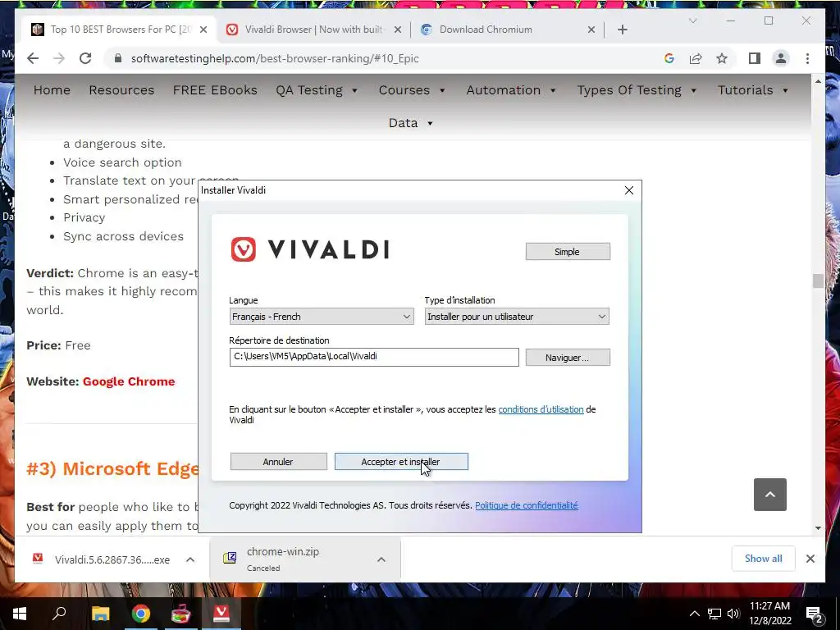Image resolution: width=840 pixels, height=630 pixels.
Task: Expand the Courses dropdown menu
Action: 412,90
